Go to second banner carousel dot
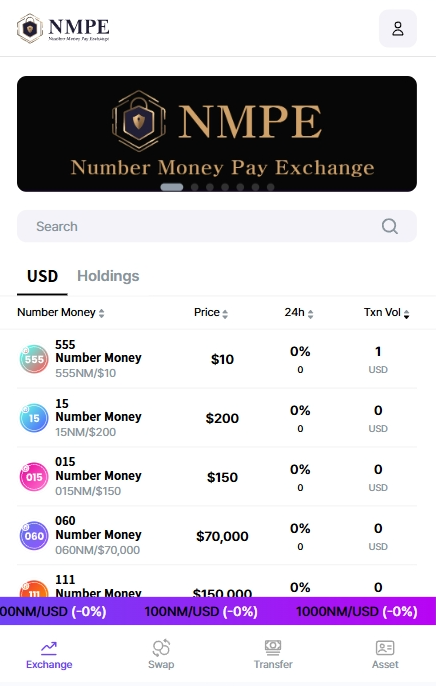 coord(195,187)
